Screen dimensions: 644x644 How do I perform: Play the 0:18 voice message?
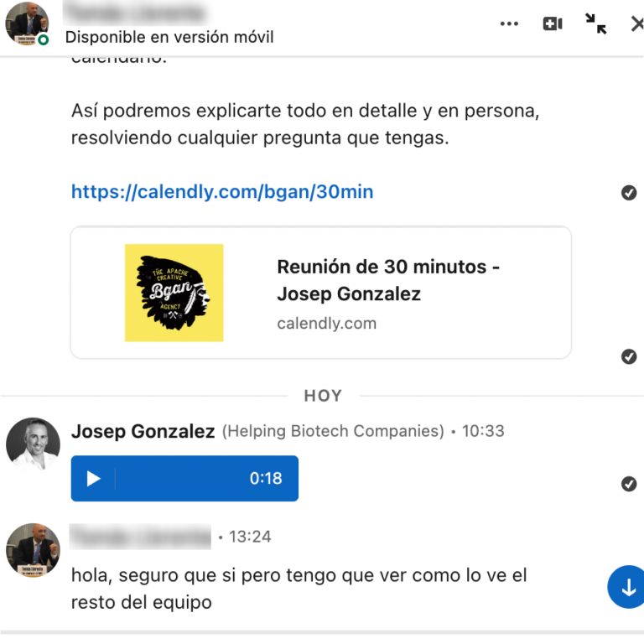click(94, 479)
